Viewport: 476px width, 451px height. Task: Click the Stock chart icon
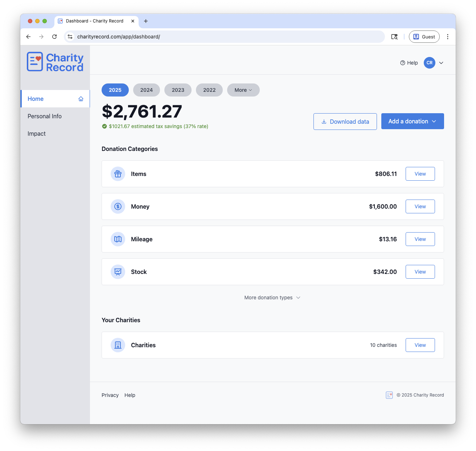pyautogui.click(x=118, y=272)
